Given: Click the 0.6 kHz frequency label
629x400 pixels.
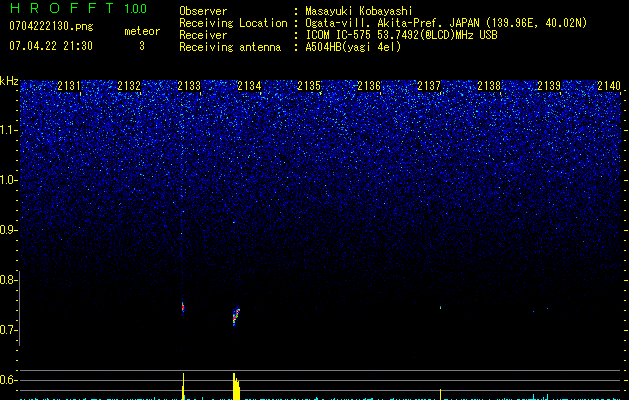Looking at the screenshot, I should pyautogui.click(x=8, y=380).
